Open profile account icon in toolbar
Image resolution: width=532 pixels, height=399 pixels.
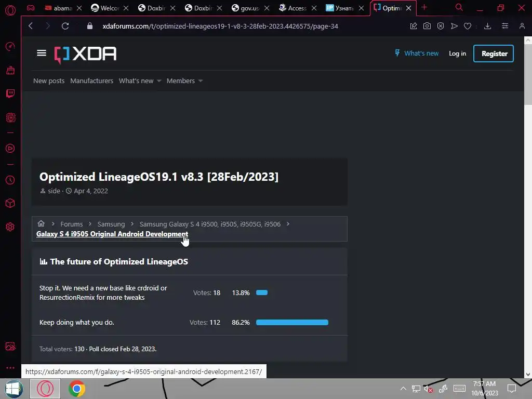coord(522,26)
